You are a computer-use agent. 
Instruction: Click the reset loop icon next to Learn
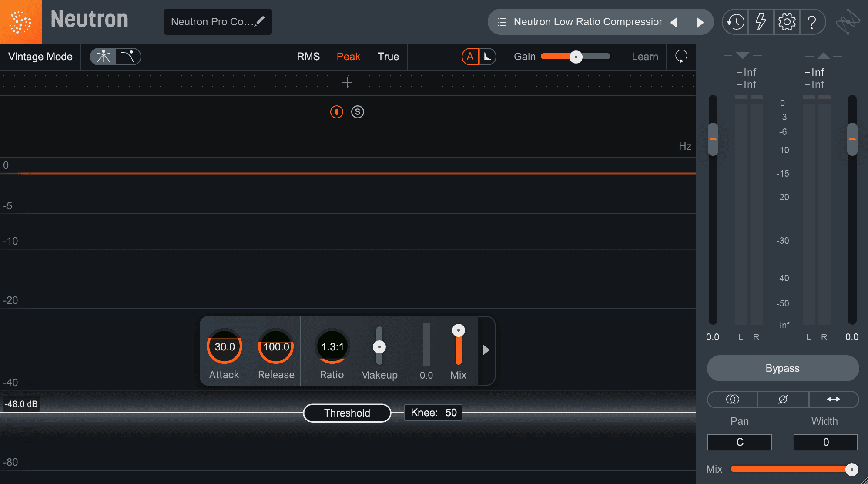click(681, 57)
